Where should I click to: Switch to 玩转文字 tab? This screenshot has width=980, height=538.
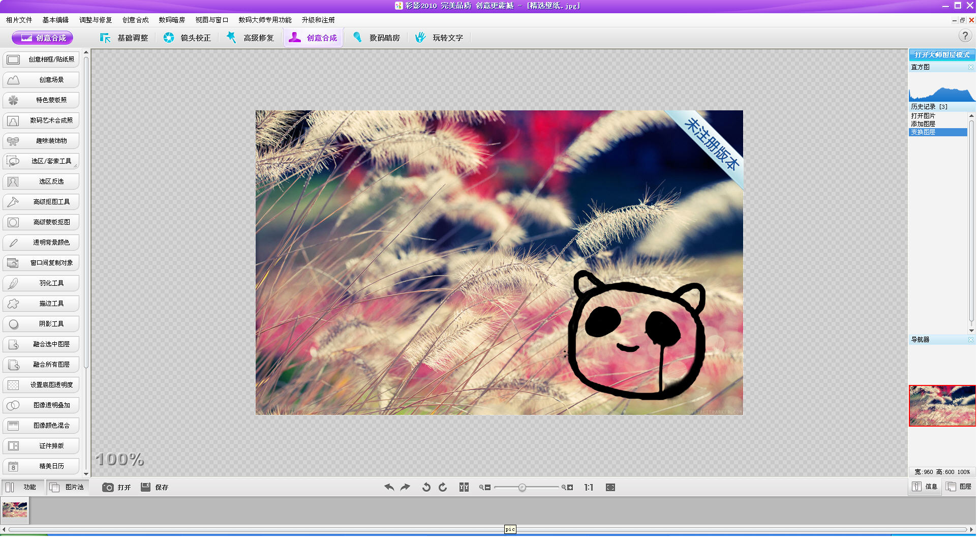click(440, 38)
